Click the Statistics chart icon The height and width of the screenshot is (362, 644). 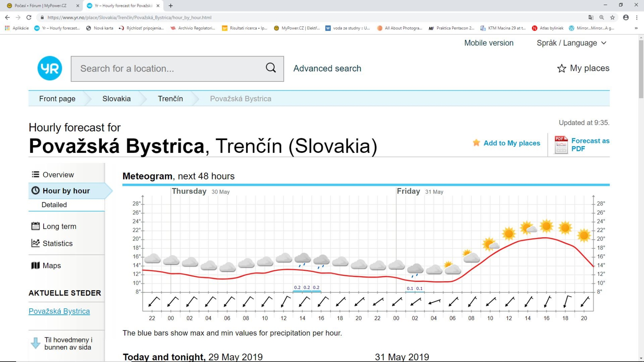point(35,243)
